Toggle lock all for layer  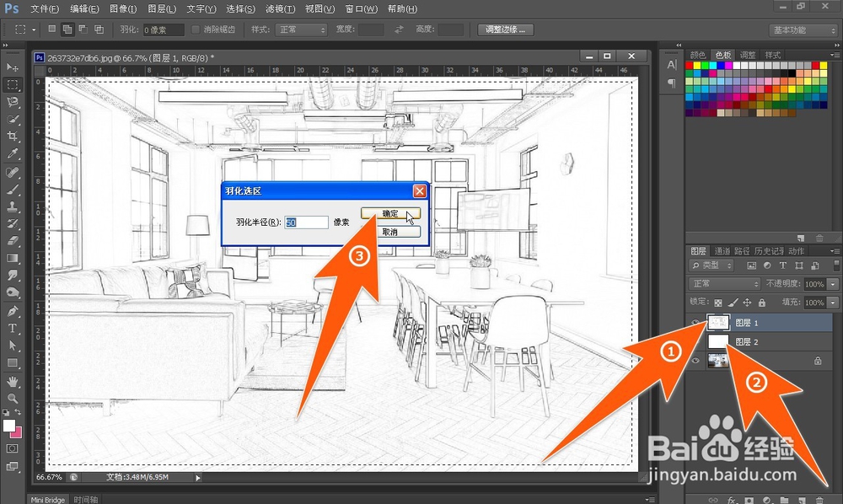click(762, 303)
